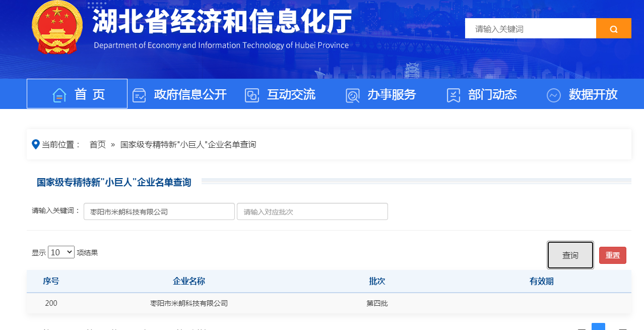Click the national emblem logo
Viewport: 644px width, 330px height.
56,28
